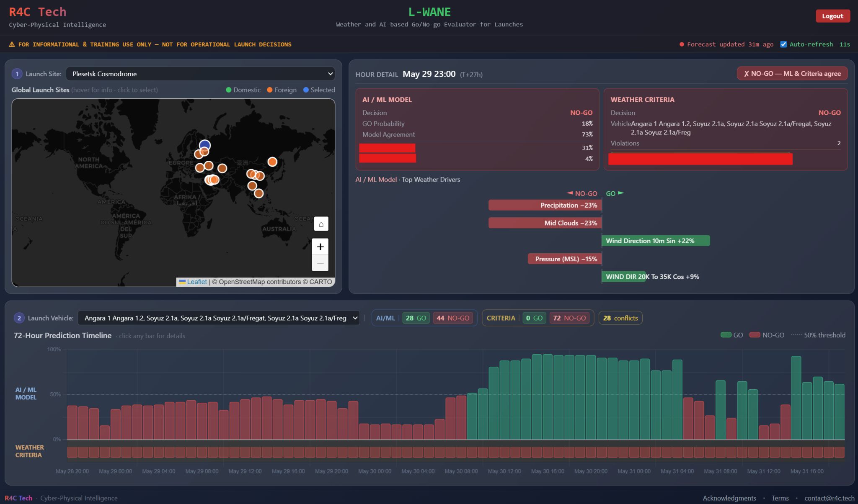This screenshot has height=504, width=858.
Task: Open the Launch Vehicle dropdown
Action: (219, 318)
